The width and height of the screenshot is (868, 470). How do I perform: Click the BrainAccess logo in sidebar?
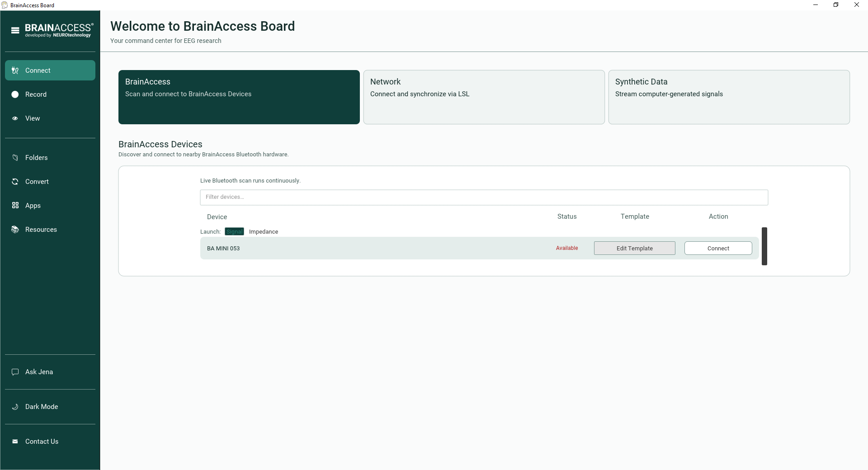[x=59, y=30]
